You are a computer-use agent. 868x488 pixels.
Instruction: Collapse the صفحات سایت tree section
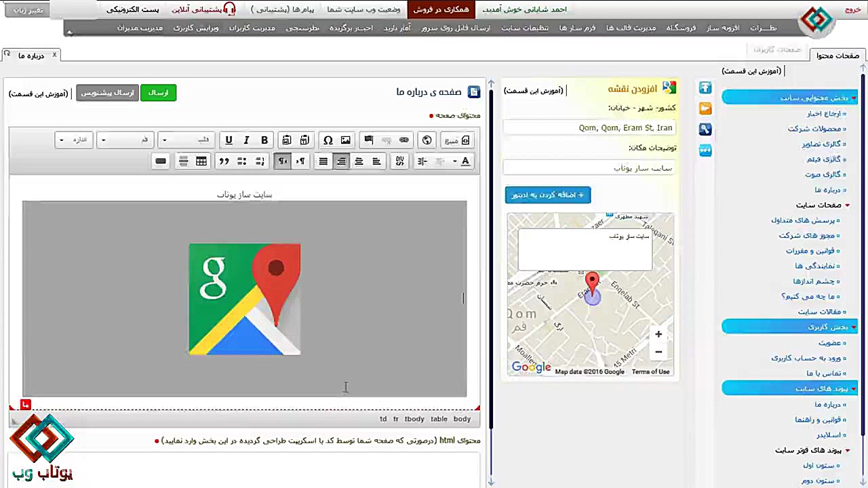846,205
